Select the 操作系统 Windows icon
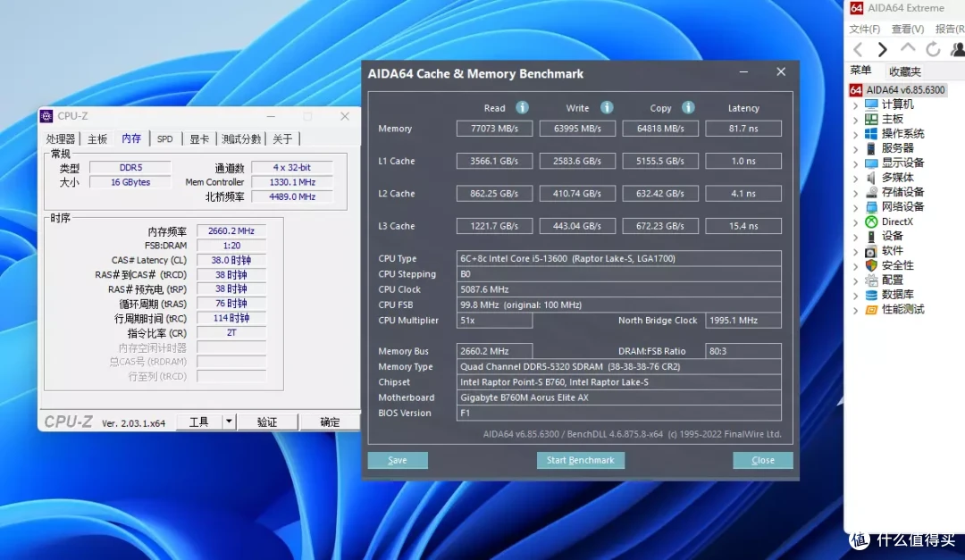965x560 pixels. tap(871, 134)
